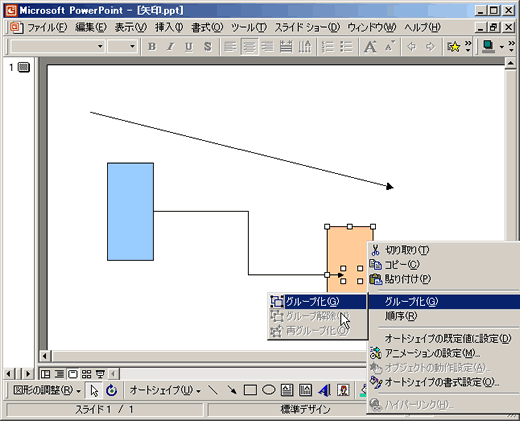The height and width of the screenshot is (421, 520).
Task: Toggle Italic text formatting
Action: pos(170,47)
